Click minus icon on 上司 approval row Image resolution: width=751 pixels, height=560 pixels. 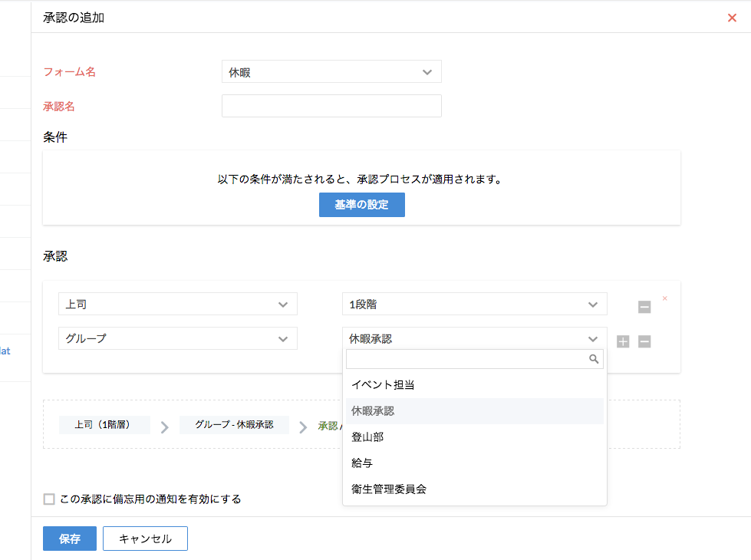coord(644,307)
